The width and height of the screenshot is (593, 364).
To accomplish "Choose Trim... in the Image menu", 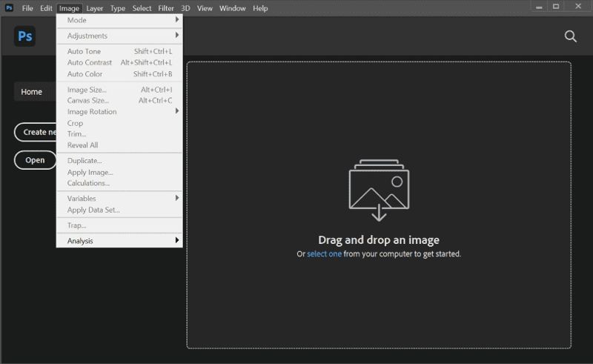I will point(119,134).
